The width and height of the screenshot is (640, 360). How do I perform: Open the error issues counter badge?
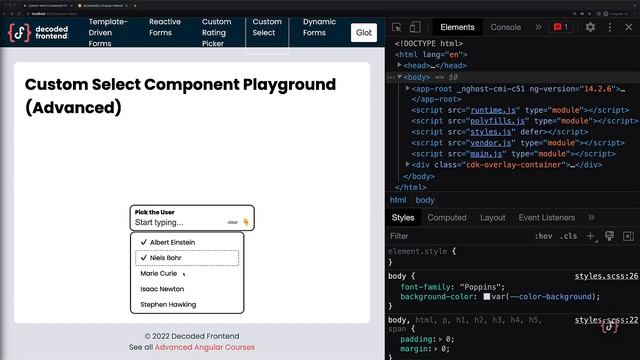(x=561, y=27)
